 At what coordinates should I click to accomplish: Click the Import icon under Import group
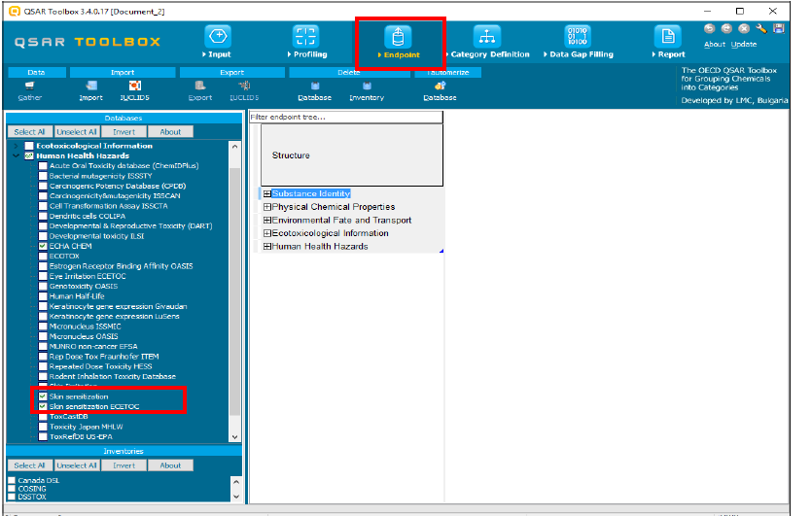[x=91, y=86]
